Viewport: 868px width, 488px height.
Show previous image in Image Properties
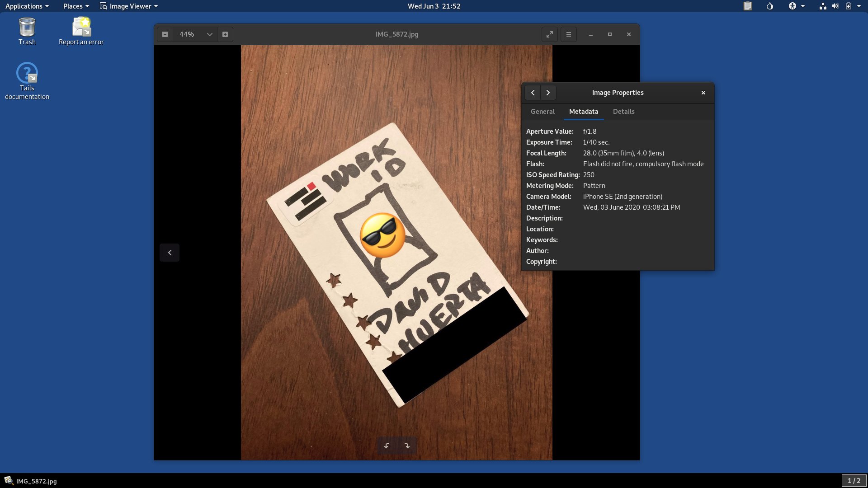[x=533, y=93]
